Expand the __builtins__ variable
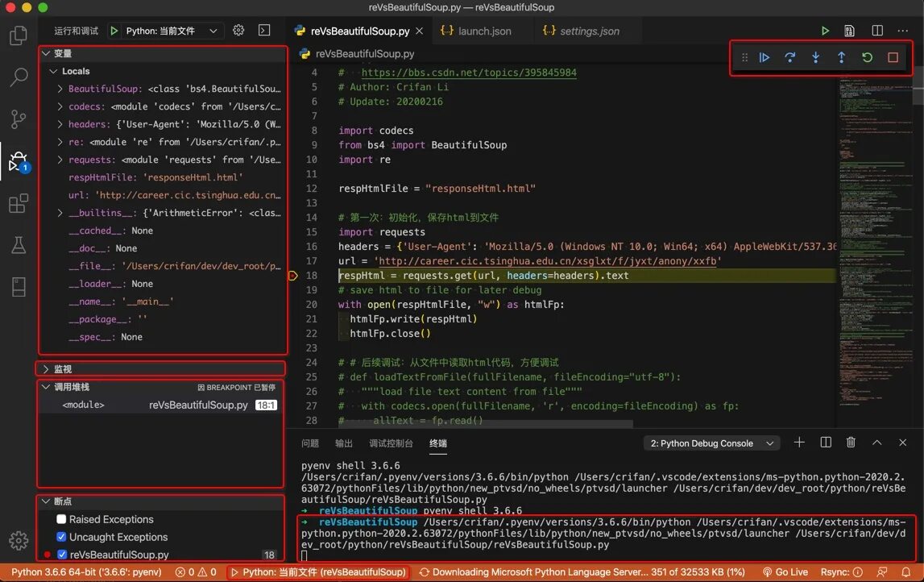Screen dimensions: 924x582 tap(60, 212)
